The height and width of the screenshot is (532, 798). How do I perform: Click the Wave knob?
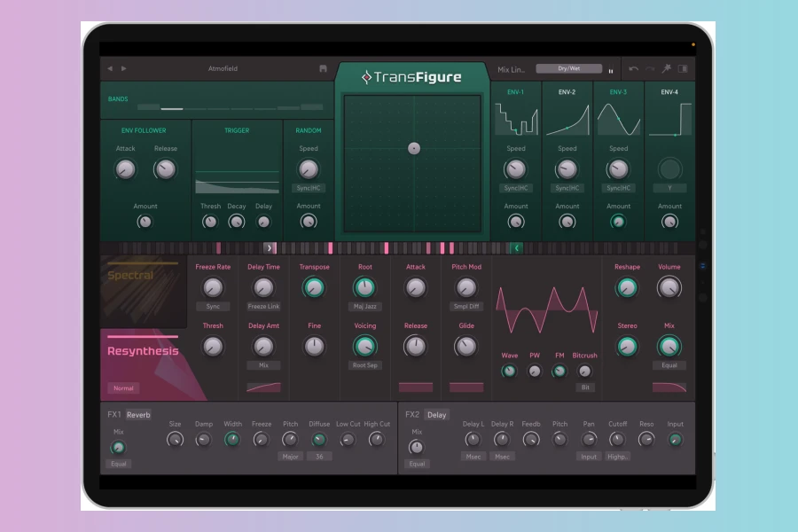click(x=509, y=372)
